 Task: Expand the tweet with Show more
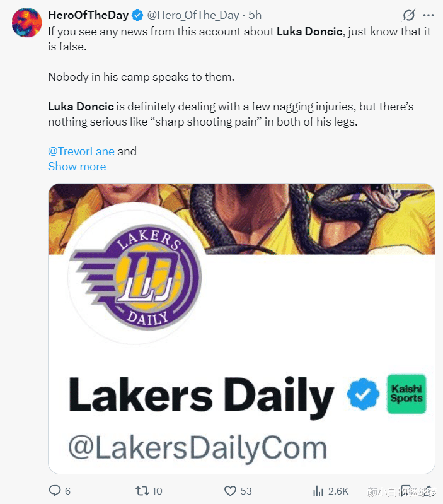(x=77, y=167)
